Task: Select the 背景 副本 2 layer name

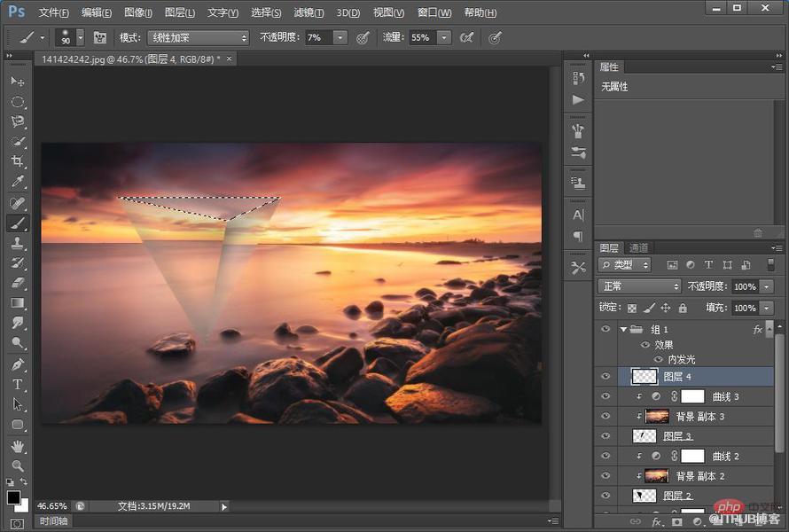Action: (x=700, y=476)
